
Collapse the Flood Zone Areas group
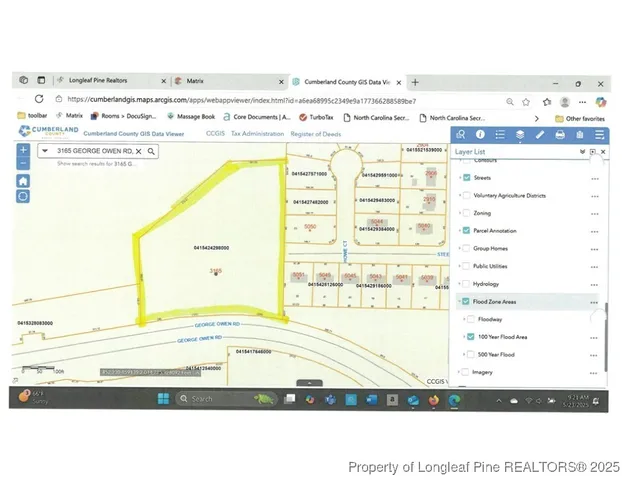[460, 301]
